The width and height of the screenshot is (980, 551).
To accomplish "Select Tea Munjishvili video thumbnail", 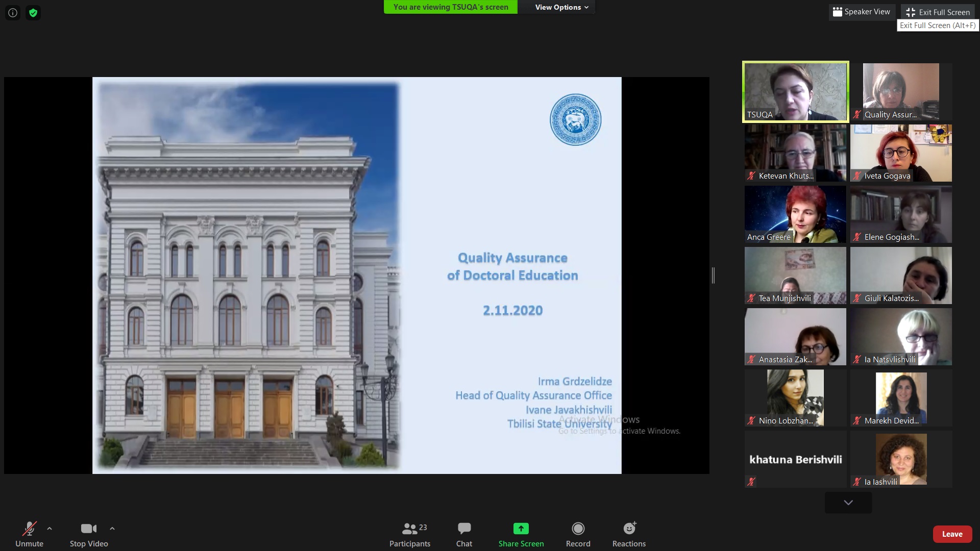I will tap(795, 275).
